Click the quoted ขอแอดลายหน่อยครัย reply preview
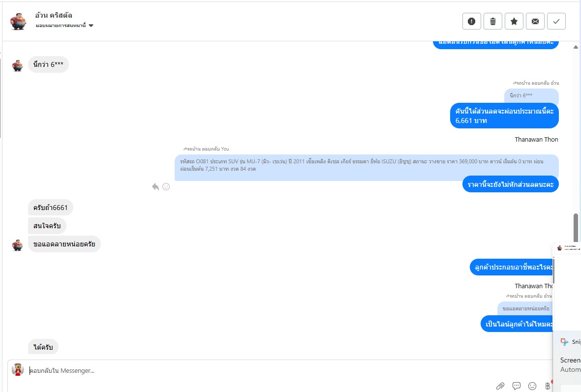 click(525, 308)
